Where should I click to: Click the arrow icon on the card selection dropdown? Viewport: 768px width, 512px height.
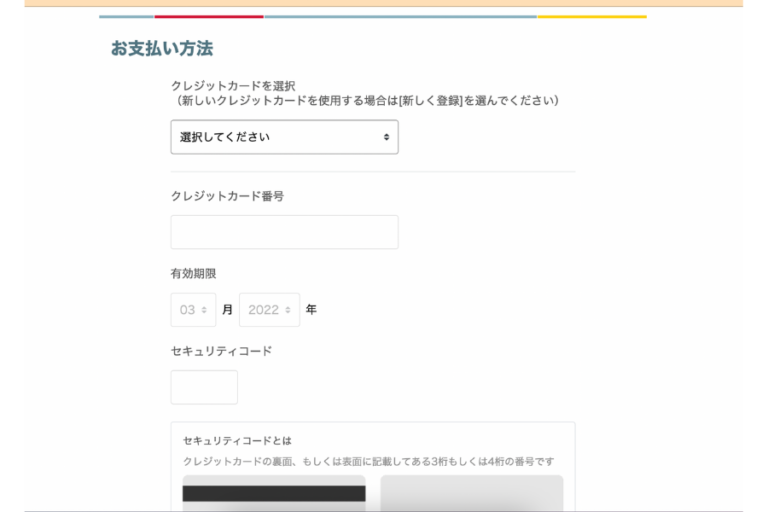(386, 137)
